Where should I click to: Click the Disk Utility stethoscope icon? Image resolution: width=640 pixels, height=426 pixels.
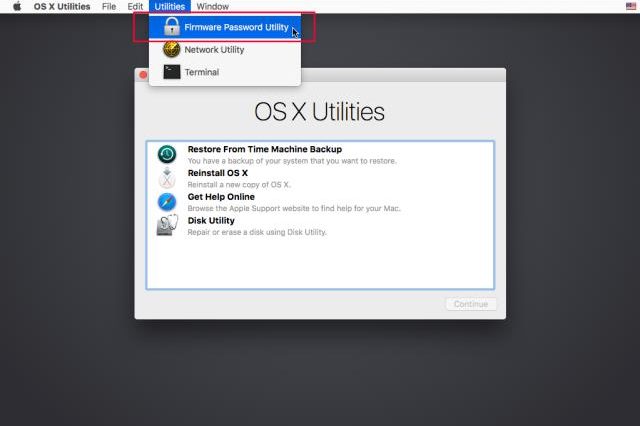click(167, 225)
